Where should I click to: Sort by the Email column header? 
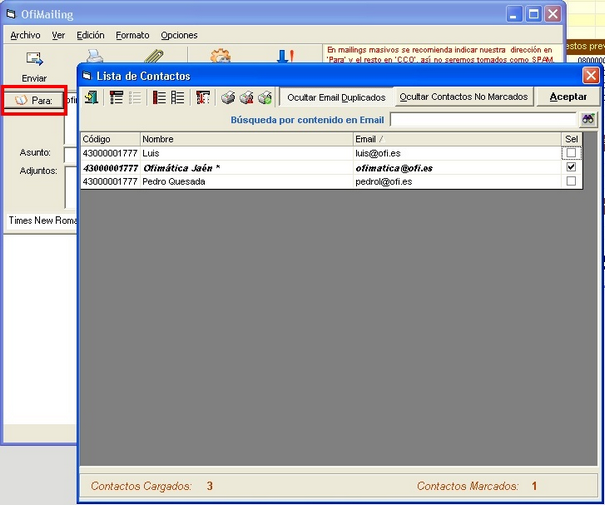457,139
